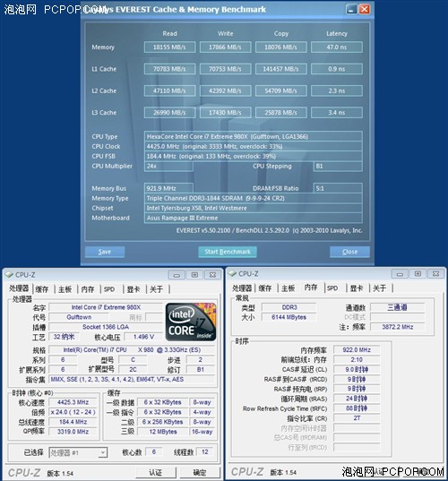Select 主板 tab in right CPU-Z window
Image resolution: width=448 pixels, height=481 pixels.
click(289, 288)
